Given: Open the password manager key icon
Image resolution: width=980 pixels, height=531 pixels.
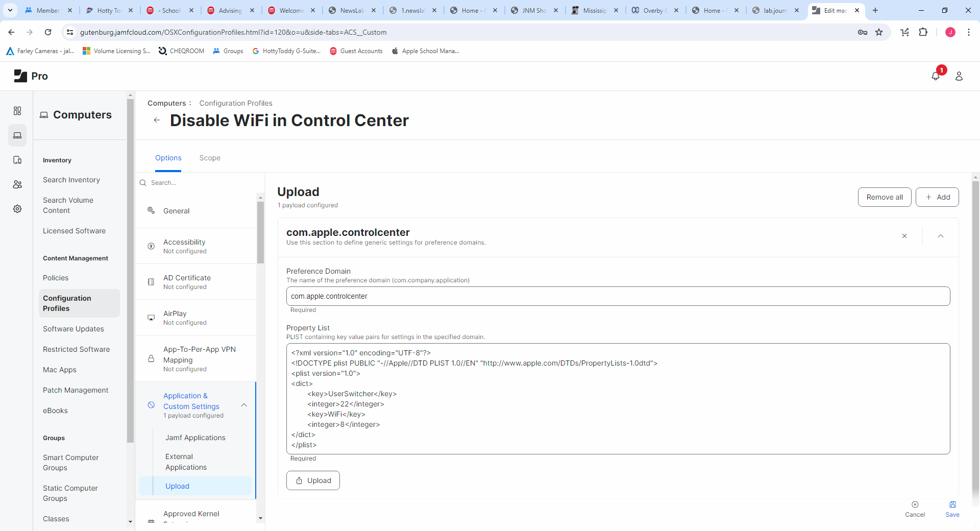Looking at the screenshot, I should click(x=863, y=32).
